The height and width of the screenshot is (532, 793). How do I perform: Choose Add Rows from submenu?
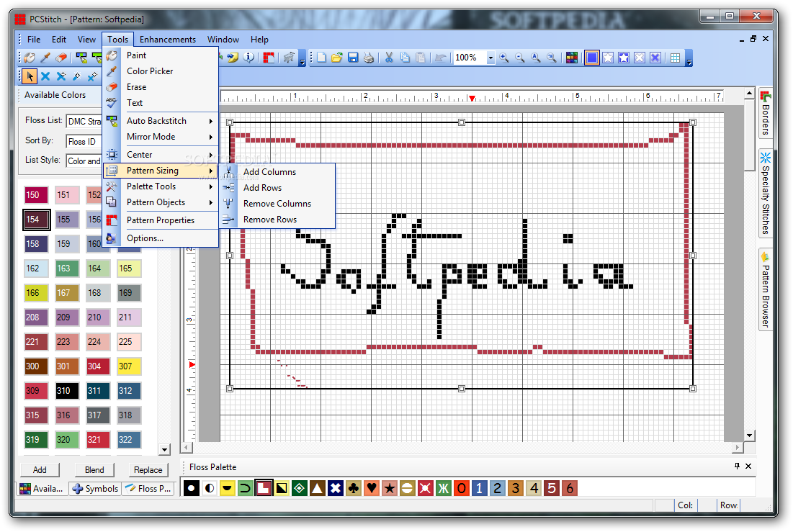coord(277,188)
